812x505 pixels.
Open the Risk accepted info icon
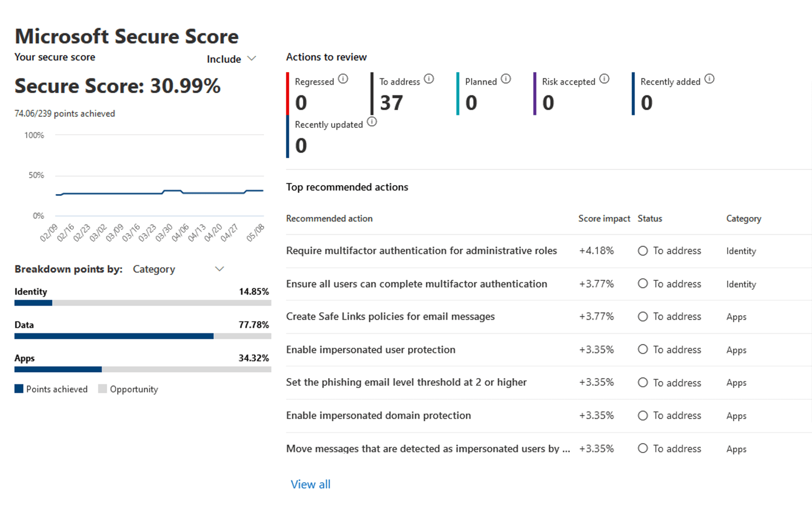604,79
